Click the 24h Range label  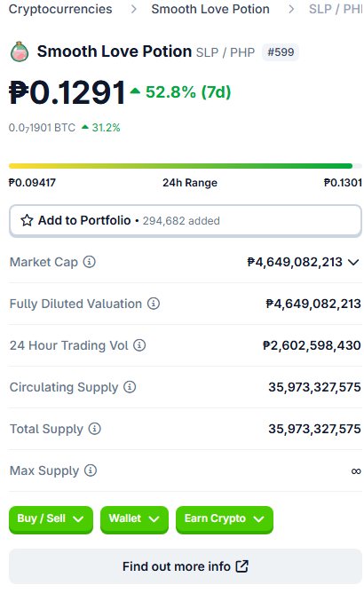(190, 183)
